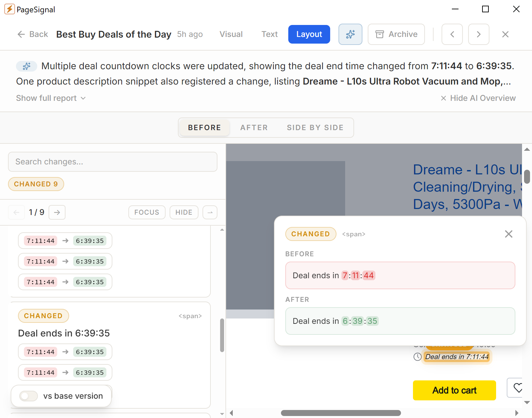Toggle the AI overview sparkle button
The image size is (532, 418).
click(350, 34)
